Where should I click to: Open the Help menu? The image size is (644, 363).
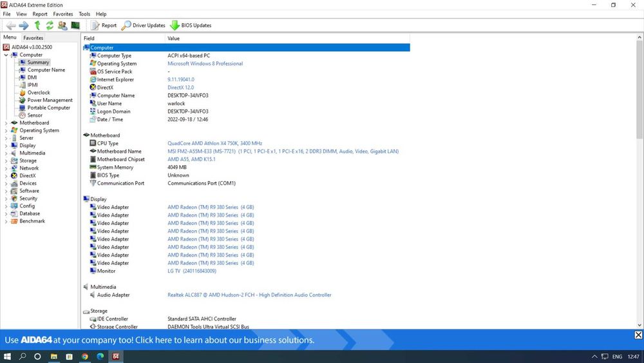(101, 14)
